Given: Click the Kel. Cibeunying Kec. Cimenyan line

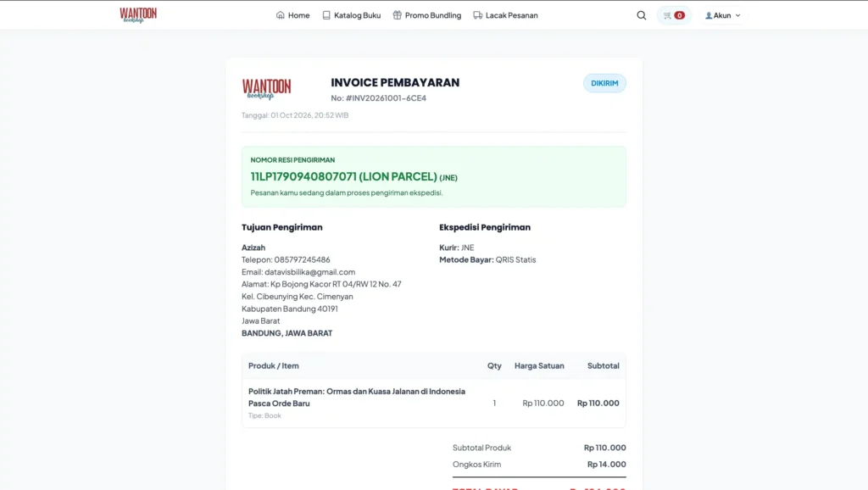Looking at the screenshot, I should click(298, 296).
